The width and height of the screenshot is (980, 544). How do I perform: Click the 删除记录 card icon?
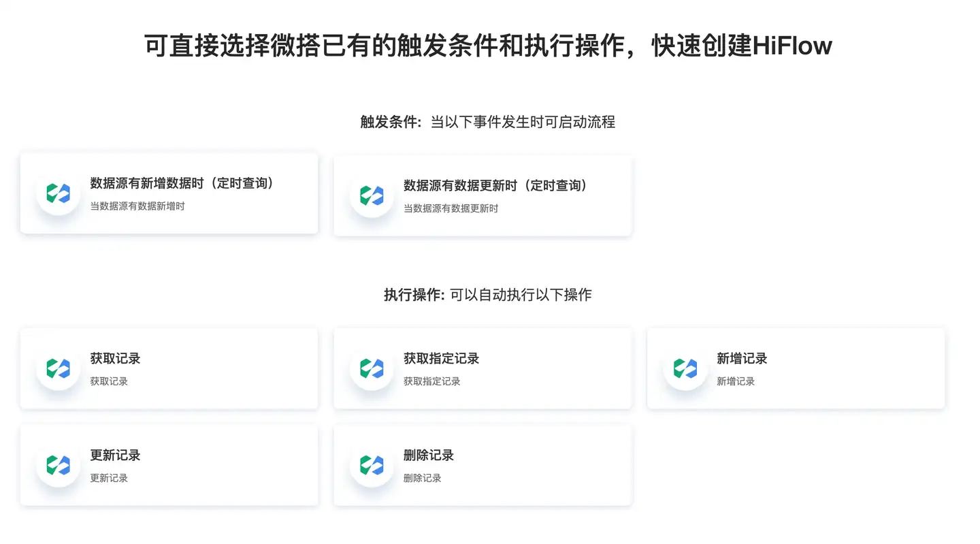click(372, 466)
